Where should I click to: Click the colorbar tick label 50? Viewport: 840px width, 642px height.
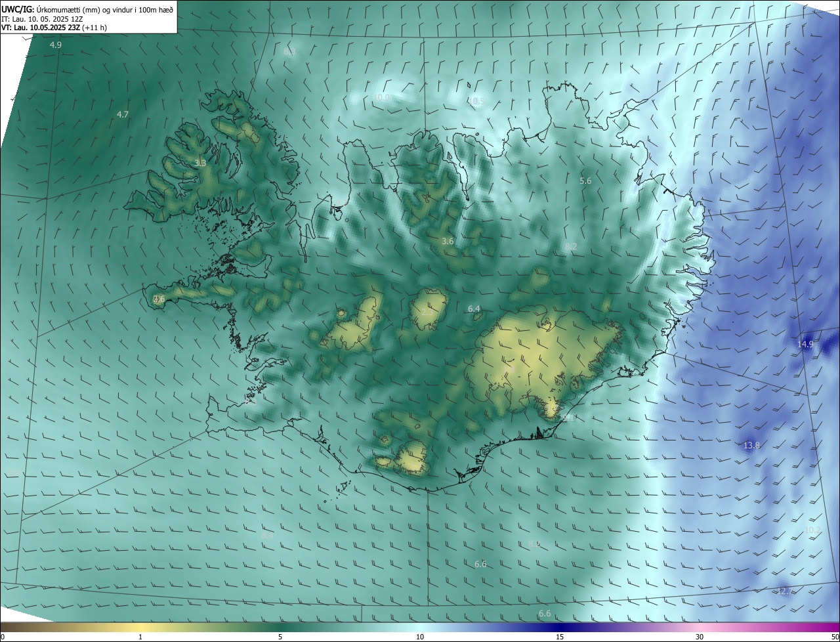click(x=835, y=637)
